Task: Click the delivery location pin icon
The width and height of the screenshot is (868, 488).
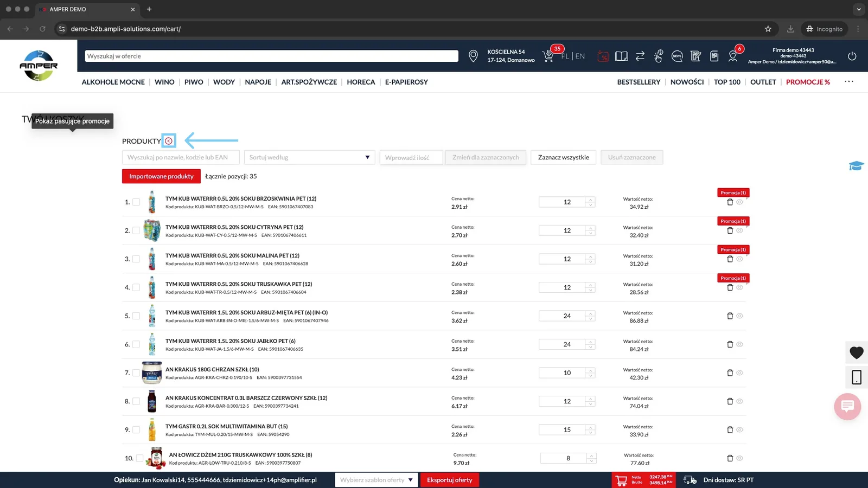Action: click(x=473, y=56)
